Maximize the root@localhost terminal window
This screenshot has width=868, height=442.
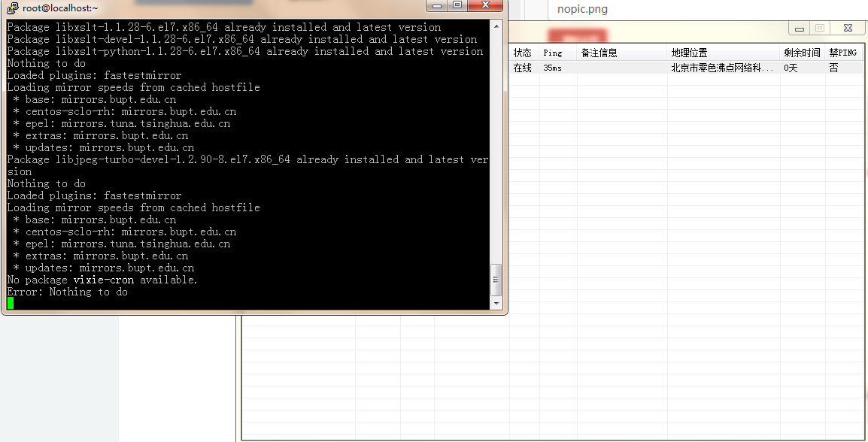point(457,5)
